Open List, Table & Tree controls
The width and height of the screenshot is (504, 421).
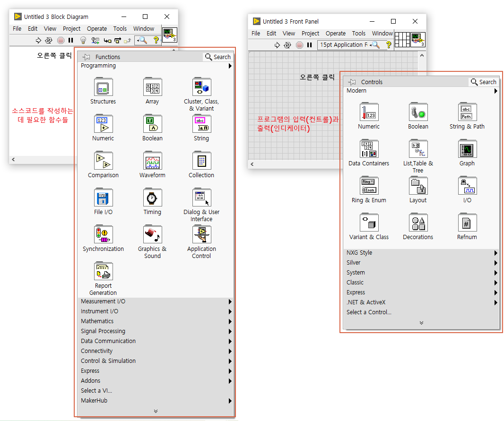(418, 149)
